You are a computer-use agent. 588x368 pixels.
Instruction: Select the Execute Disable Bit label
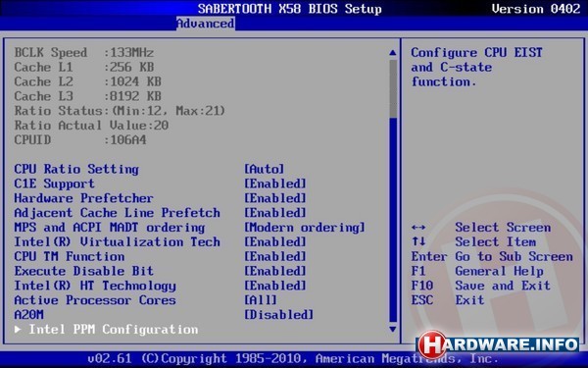point(84,271)
